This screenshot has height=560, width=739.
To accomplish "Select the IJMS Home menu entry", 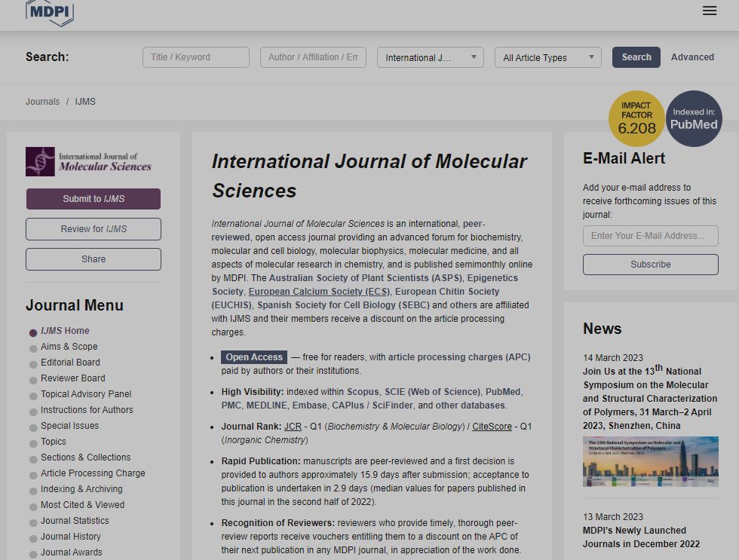I will click(x=64, y=330).
